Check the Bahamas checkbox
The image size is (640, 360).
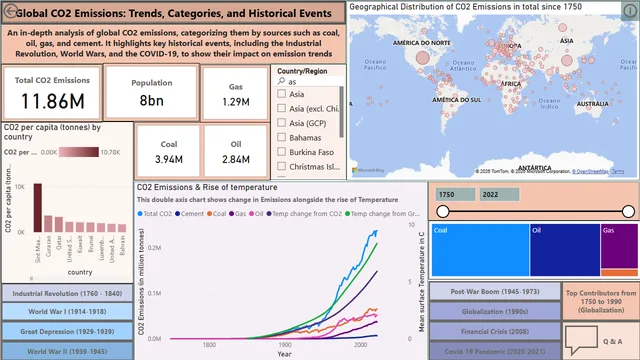282,137
